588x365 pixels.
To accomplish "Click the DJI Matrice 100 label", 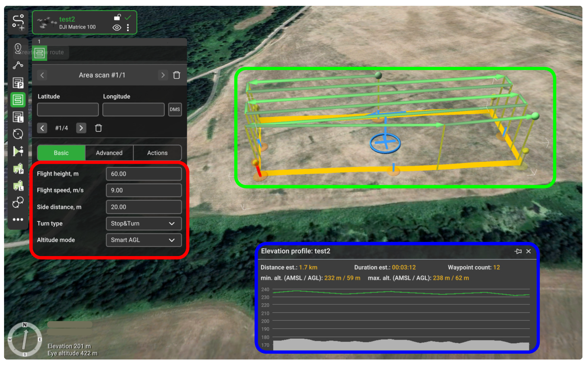I will pyautogui.click(x=77, y=27).
